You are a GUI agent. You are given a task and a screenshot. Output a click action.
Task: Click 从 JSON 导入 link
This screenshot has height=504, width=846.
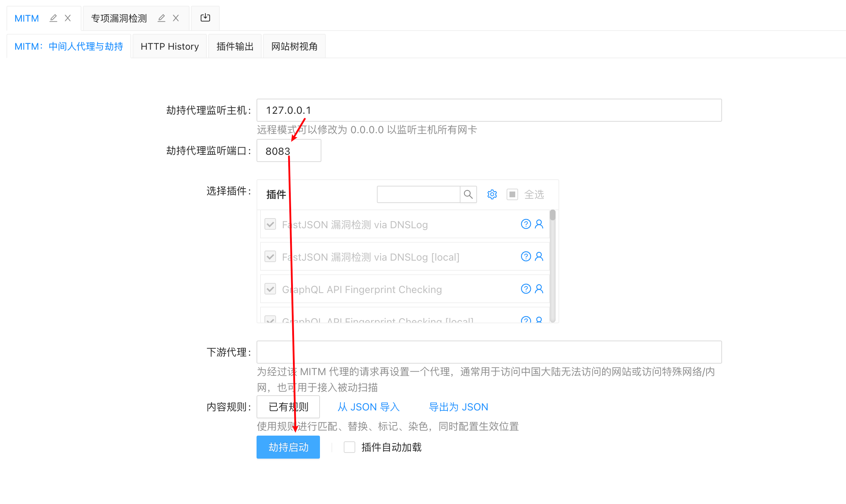coord(369,407)
